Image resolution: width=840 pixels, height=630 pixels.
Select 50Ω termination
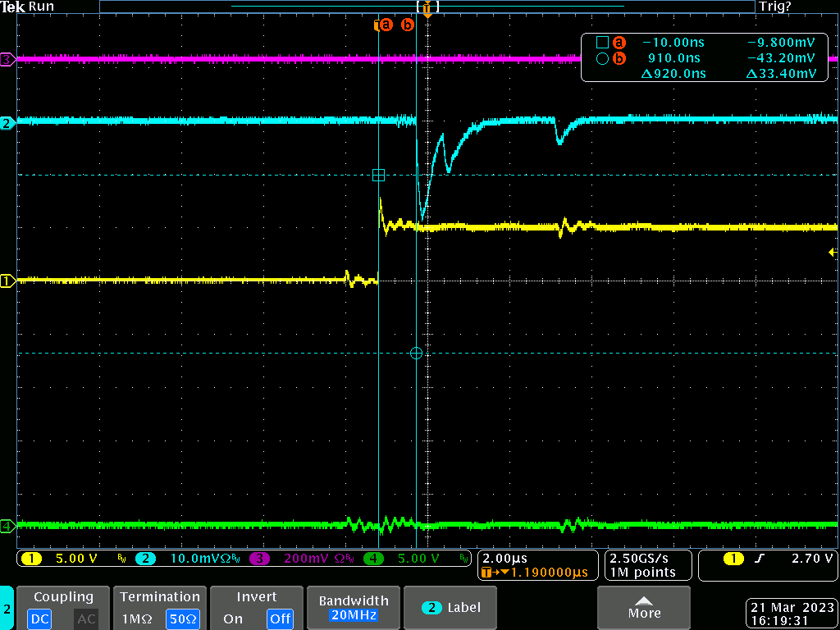tap(183, 619)
